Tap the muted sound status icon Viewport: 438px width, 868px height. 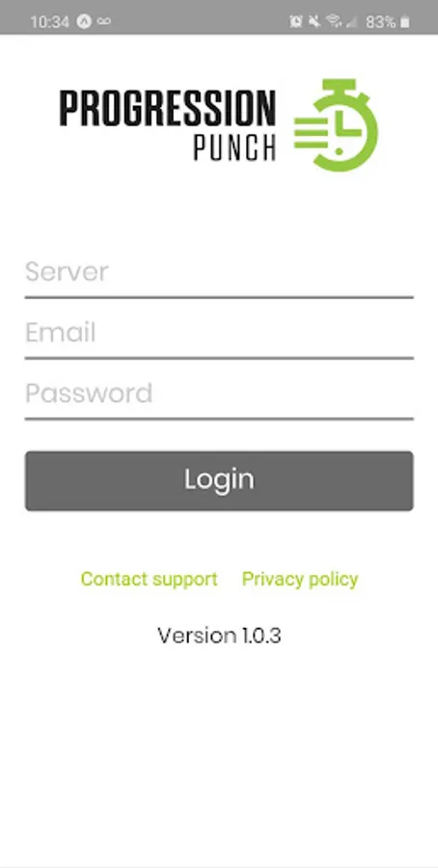pos(315,21)
